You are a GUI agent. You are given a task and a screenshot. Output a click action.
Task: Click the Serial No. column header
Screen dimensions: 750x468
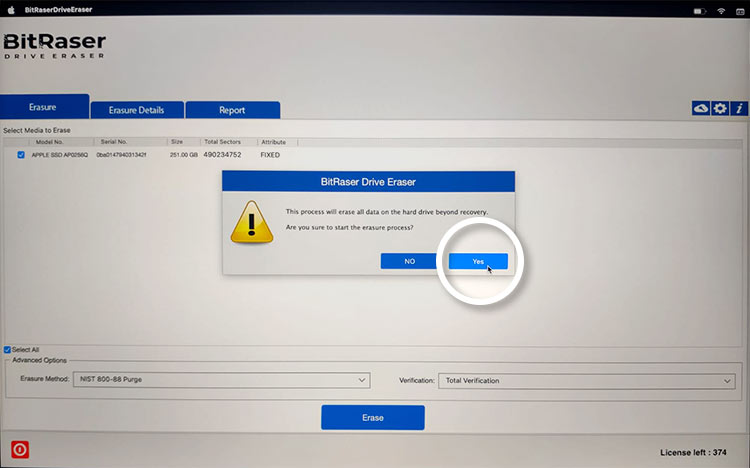pyautogui.click(x=114, y=142)
